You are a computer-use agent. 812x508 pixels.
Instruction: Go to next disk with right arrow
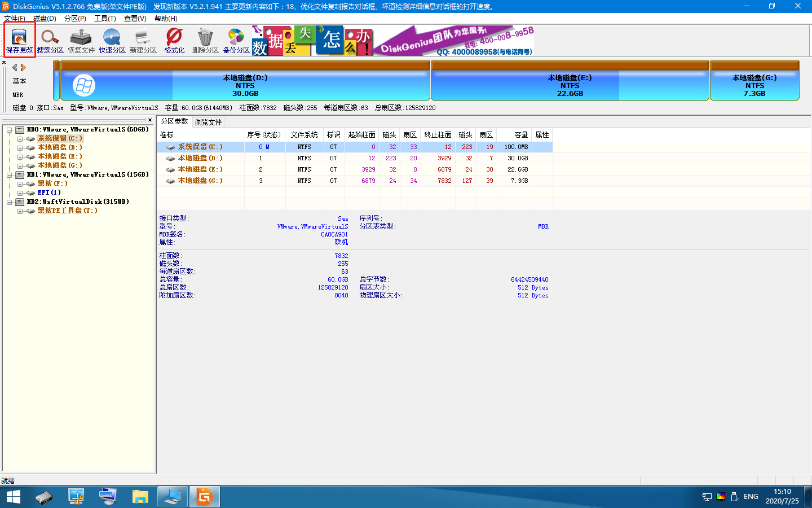23,67
